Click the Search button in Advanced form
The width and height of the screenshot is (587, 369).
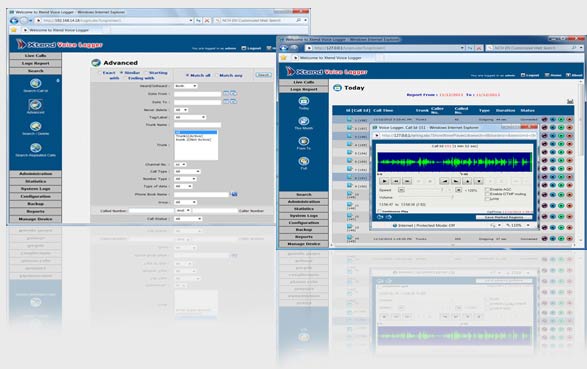[x=263, y=75]
